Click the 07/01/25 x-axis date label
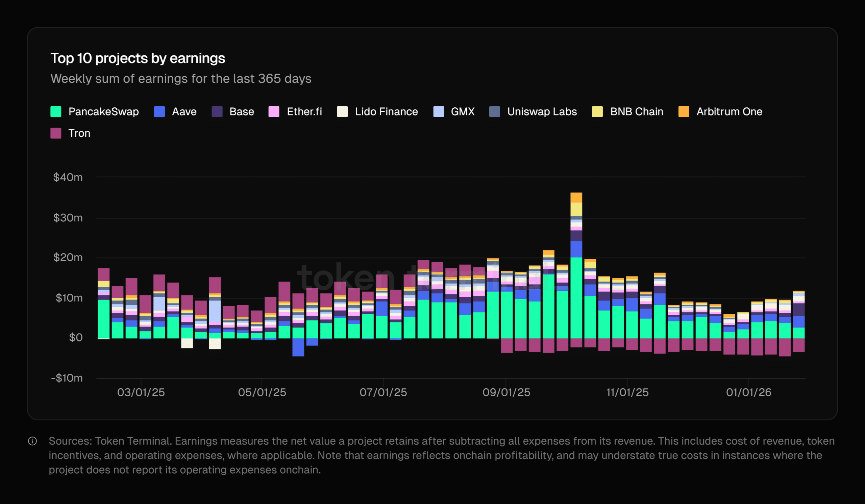Screen dimensions: 865x504 click(x=384, y=392)
